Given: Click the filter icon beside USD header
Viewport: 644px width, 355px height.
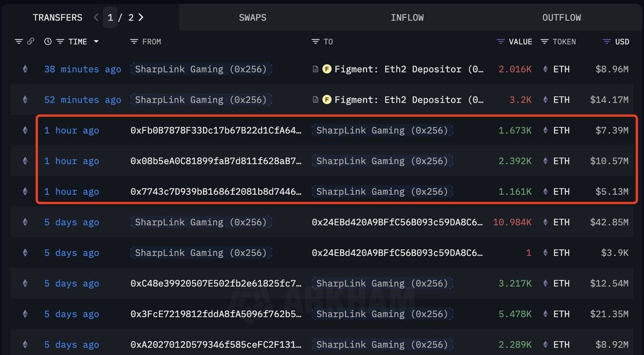Looking at the screenshot, I should click(x=607, y=41).
